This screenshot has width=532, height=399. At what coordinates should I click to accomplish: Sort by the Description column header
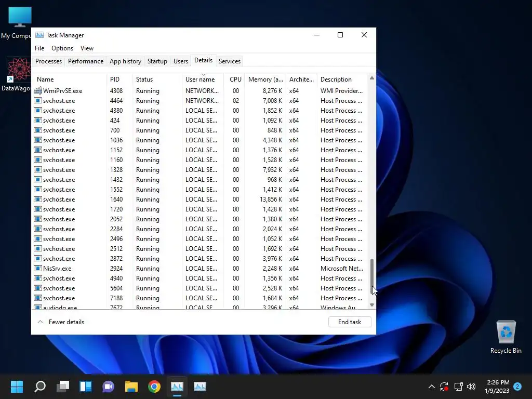pos(342,79)
